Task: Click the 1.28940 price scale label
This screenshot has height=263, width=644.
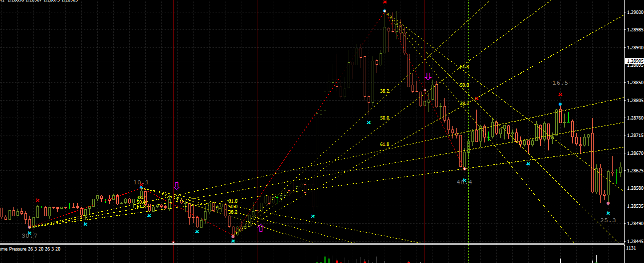Action: pos(634,48)
